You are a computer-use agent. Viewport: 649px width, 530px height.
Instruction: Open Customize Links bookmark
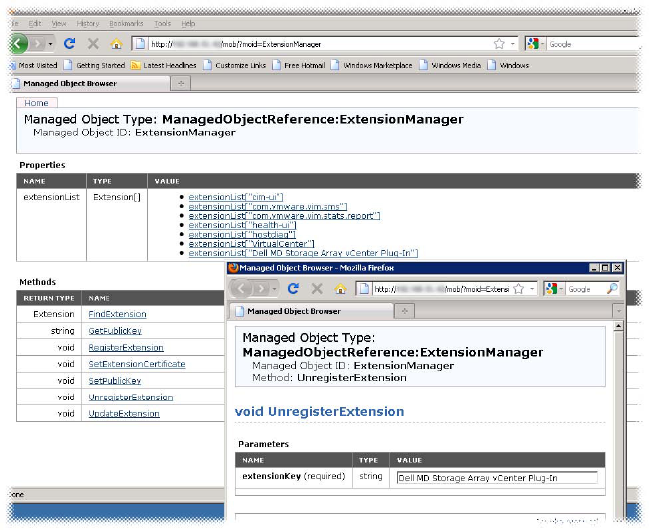pyautogui.click(x=235, y=65)
